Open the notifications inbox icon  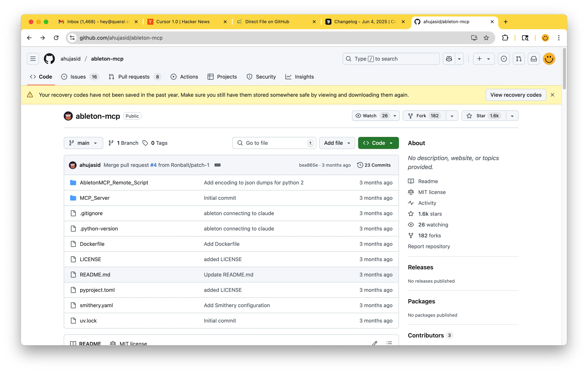(x=534, y=59)
